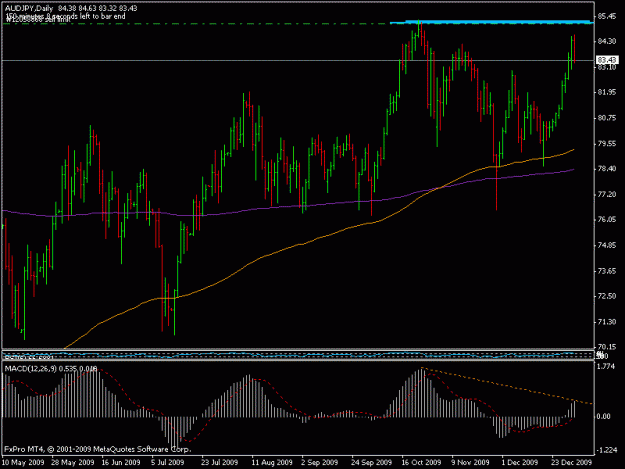Click the 71.30 price scale label

(606, 322)
